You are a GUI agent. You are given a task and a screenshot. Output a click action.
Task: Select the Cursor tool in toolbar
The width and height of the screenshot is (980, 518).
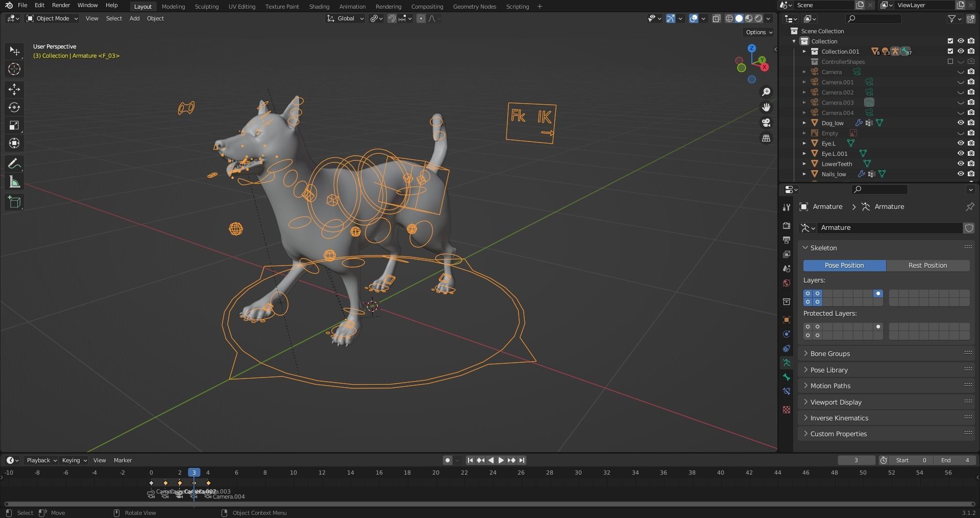[14, 69]
